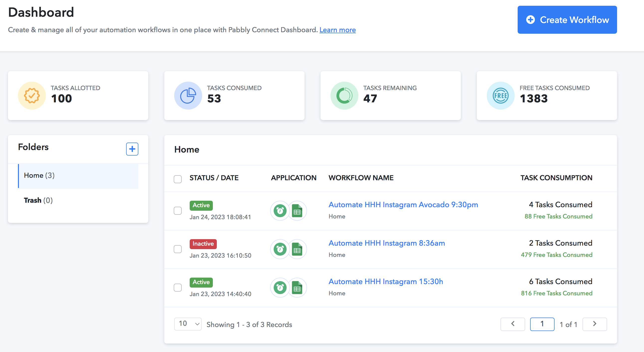Click the Free Tasks Consumed stamp icon

point(500,96)
